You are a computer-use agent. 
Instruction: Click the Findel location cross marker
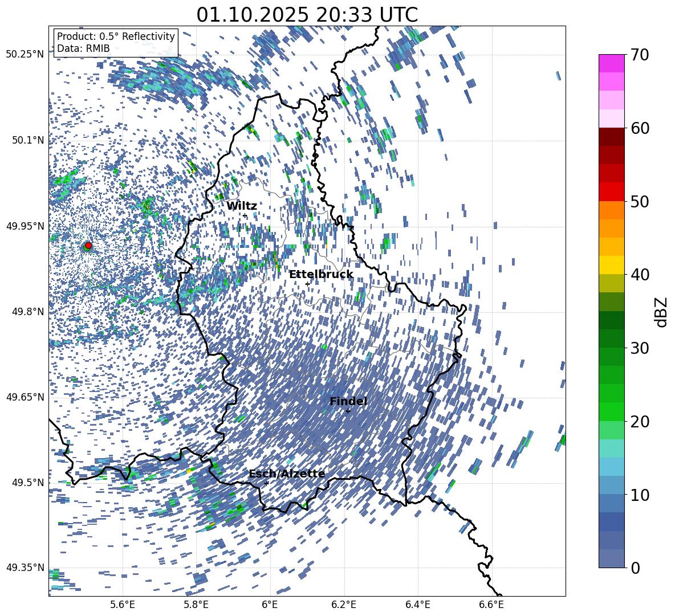tap(348, 411)
